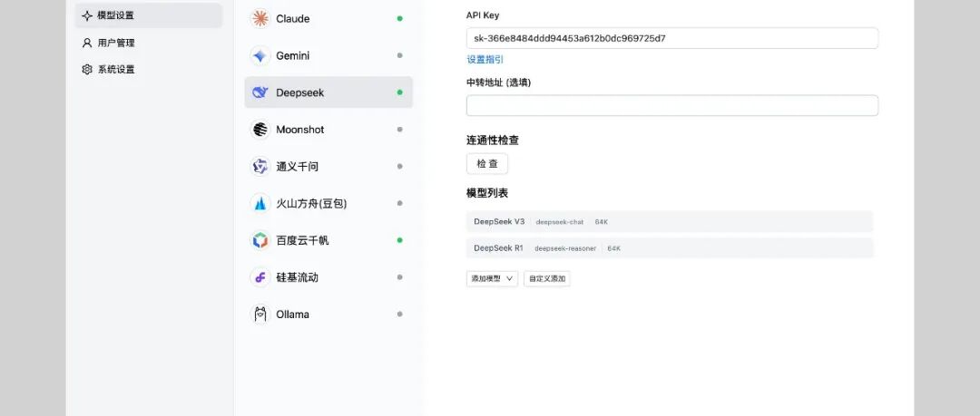The height and width of the screenshot is (416, 980).
Task: Select the 通义千问 provider name
Action: (298, 167)
